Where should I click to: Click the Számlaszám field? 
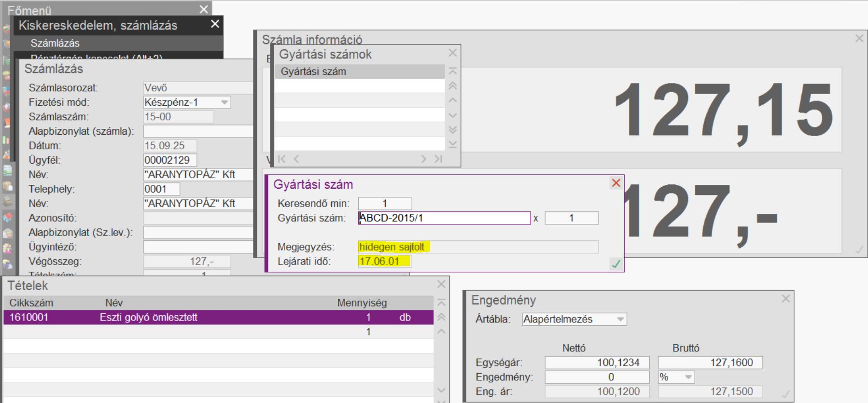[179, 116]
